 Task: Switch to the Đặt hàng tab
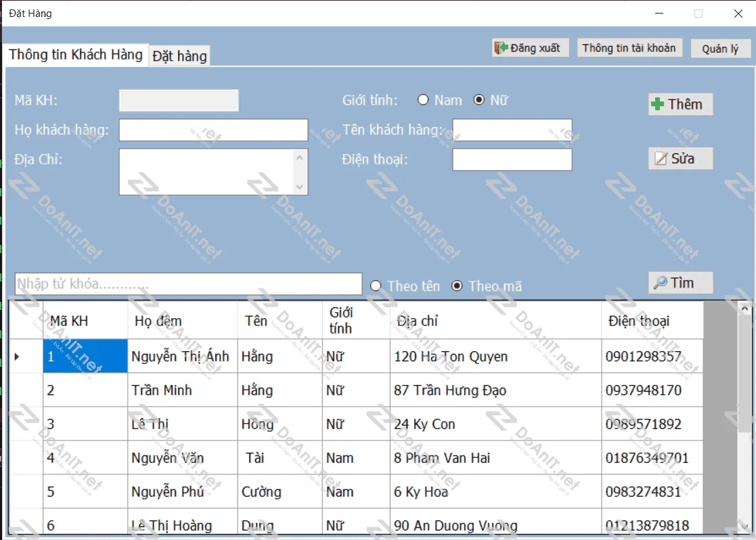pos(179,56)
